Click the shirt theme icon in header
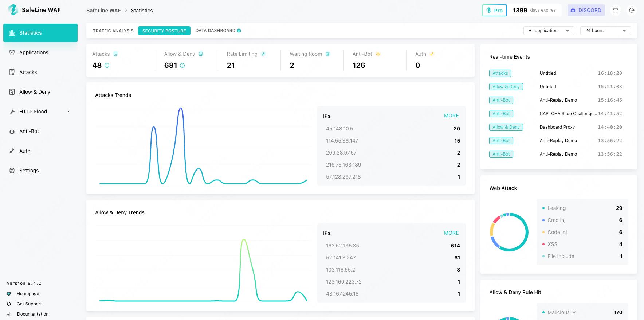Viewport: 644px width, 320px height. tap(616, 10)
